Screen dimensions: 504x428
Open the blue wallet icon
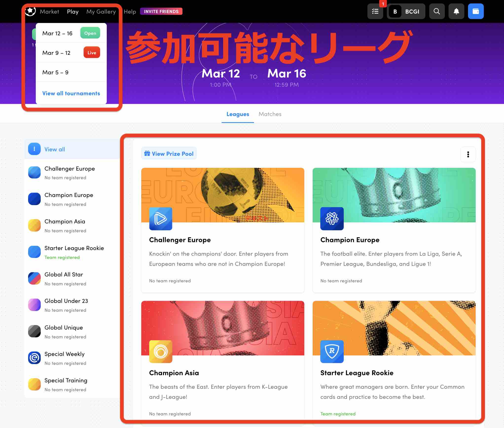(x=476, y=11)
